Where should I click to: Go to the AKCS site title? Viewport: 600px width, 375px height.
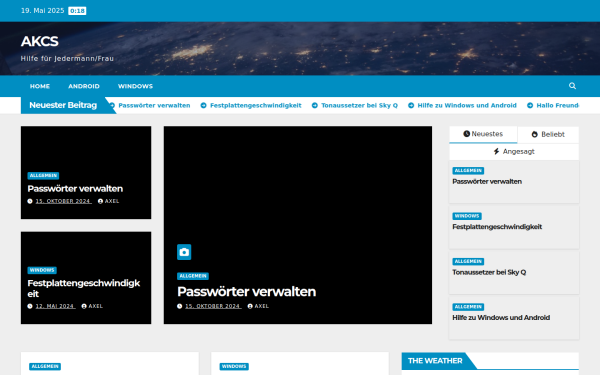coord(39,41)
